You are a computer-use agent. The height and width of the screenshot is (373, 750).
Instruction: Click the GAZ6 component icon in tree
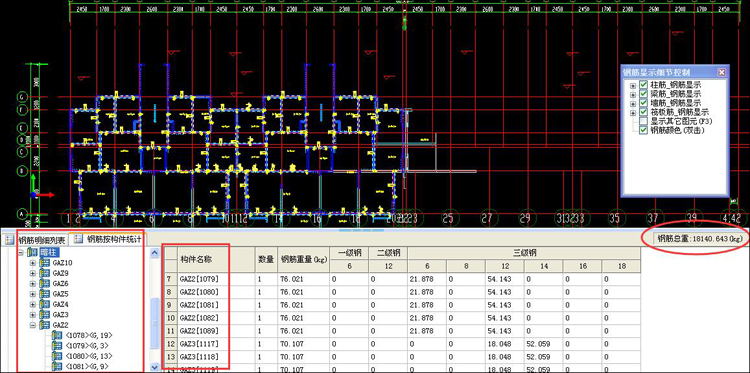(44, 284)
